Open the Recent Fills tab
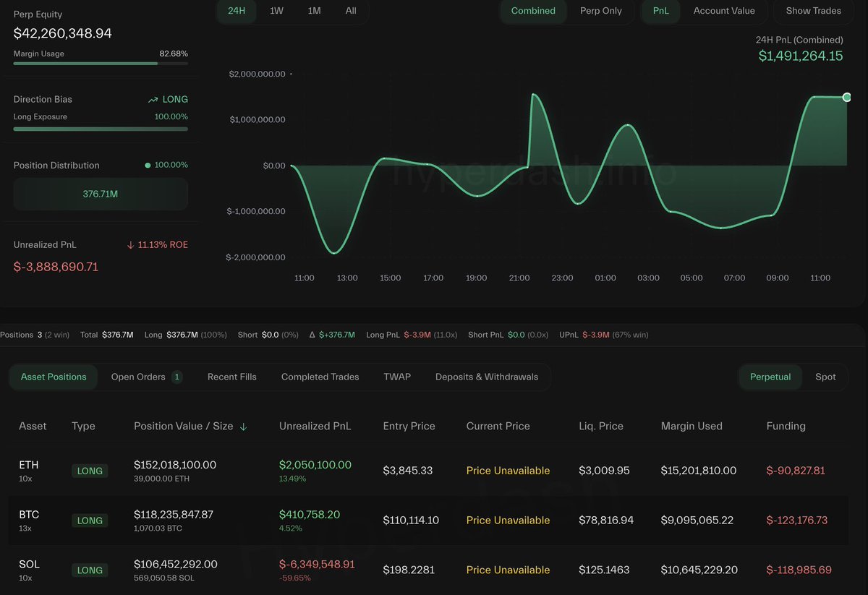 tap(231, 377)
